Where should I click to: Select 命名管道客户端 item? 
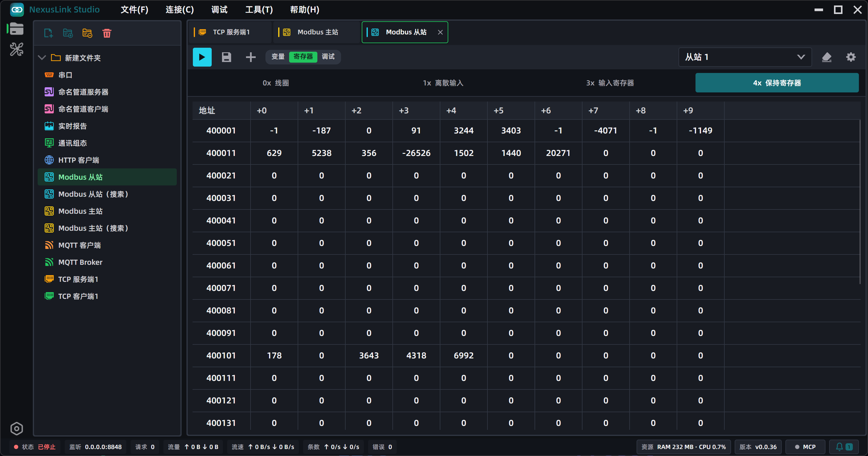(107, 109)
